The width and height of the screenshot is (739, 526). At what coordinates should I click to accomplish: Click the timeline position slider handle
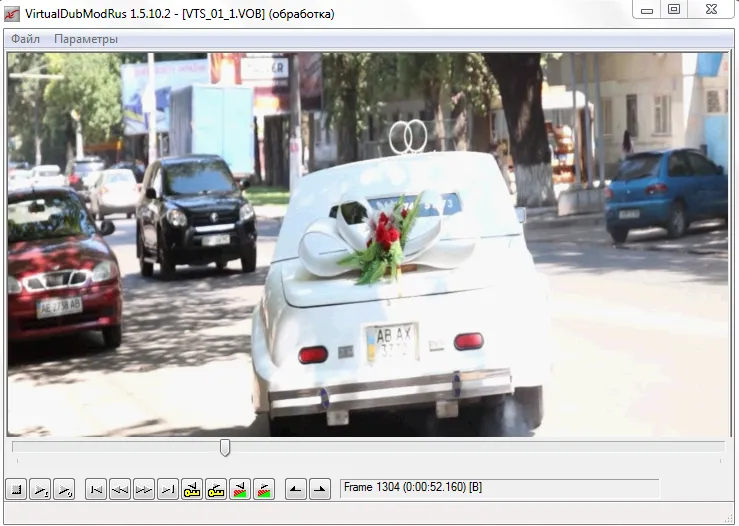225,448
